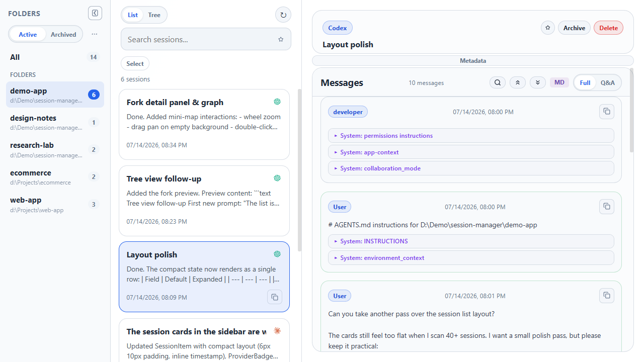Switch folder filter to Archived

(63, 34)
